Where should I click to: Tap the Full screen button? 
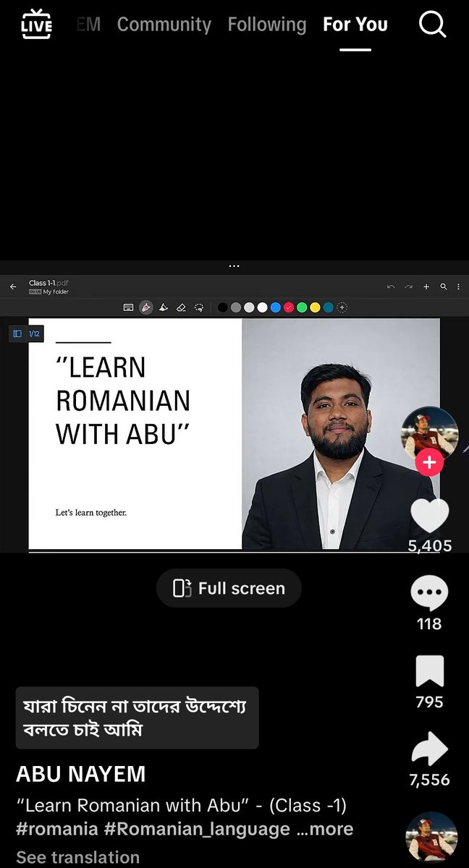tap(229, 588)
